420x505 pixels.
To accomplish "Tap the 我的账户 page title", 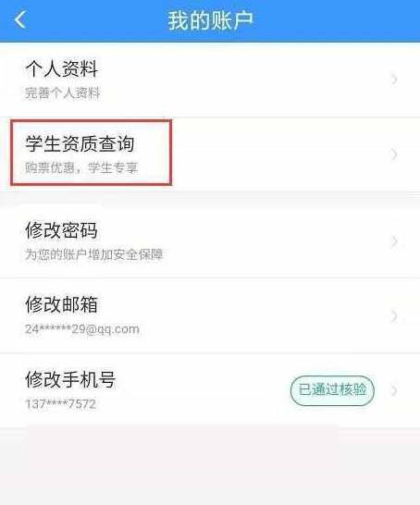I will (x=210, y=20).
